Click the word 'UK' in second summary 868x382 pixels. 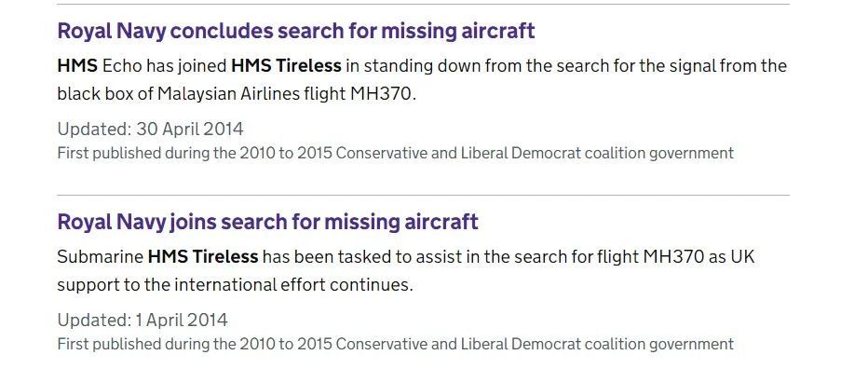click(741, 256)
